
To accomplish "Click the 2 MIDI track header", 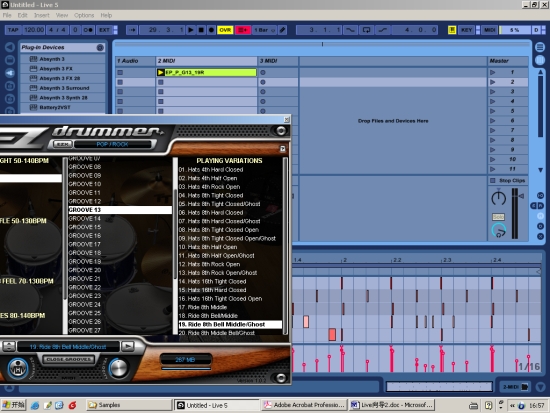I will pyautogui.click(x=206, y=61).
